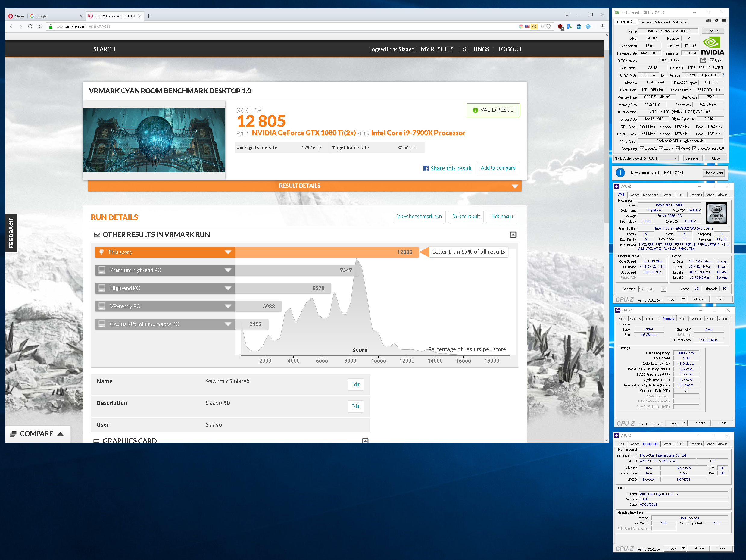The width and height of the screenshot is (746, 560).
Task: Click Add to compare
Action: point(498,168)
